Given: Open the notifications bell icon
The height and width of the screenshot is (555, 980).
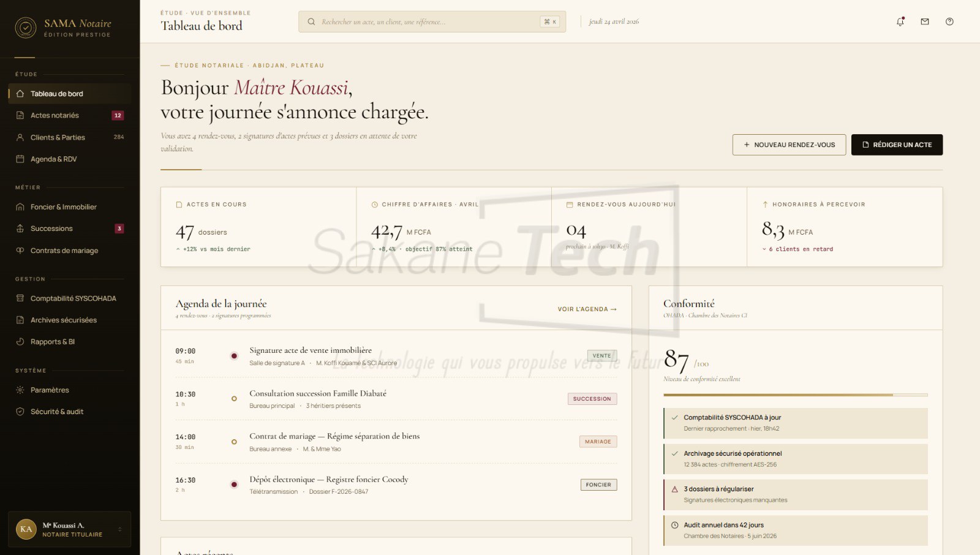Looking at the screenshot, I should coord(900,21).
